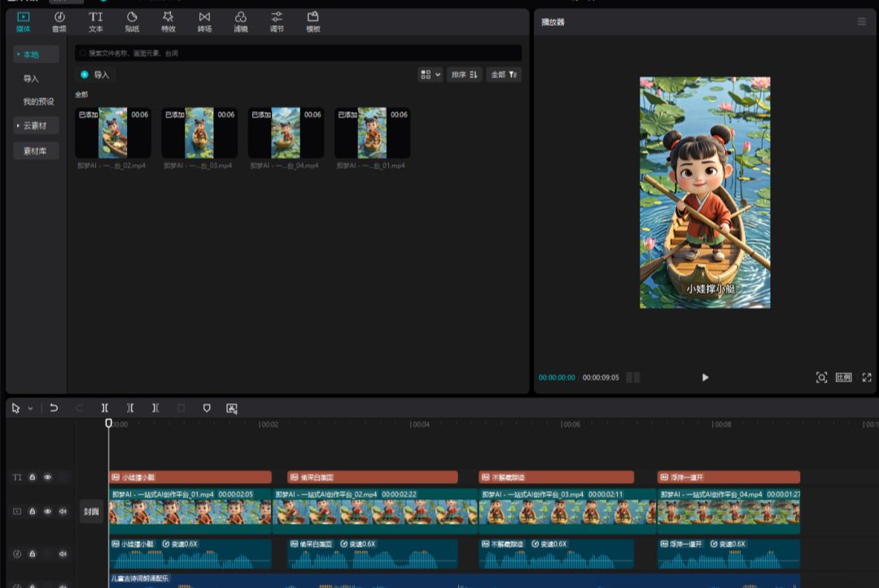This screenshot has height=588, width=879.
Task: Open the 转场 transitions panel
Action: [x=204, y=22]
